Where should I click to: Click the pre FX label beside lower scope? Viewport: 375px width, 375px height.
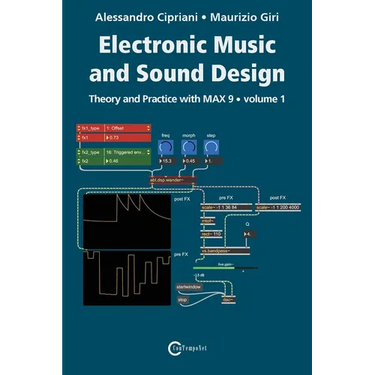coord(181,255)
